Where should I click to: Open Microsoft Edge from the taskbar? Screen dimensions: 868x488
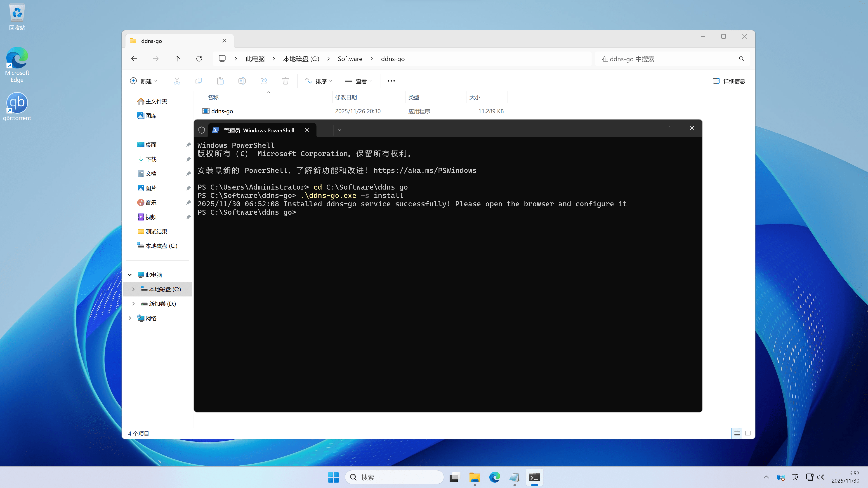click(495, 477)
